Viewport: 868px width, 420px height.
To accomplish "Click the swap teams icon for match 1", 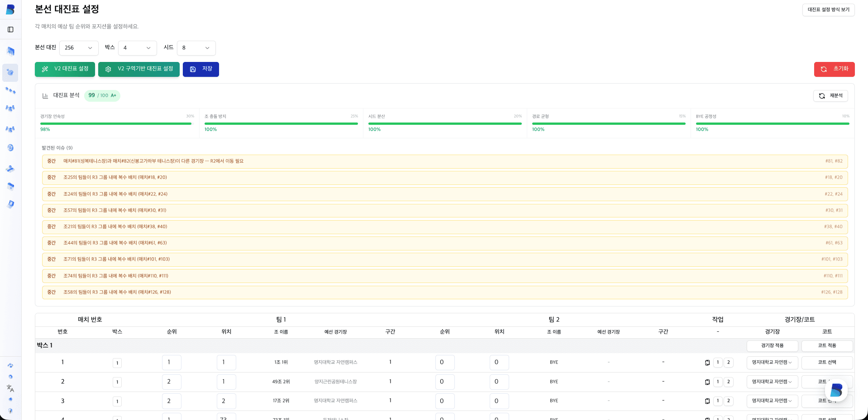I will click(707, 363).
